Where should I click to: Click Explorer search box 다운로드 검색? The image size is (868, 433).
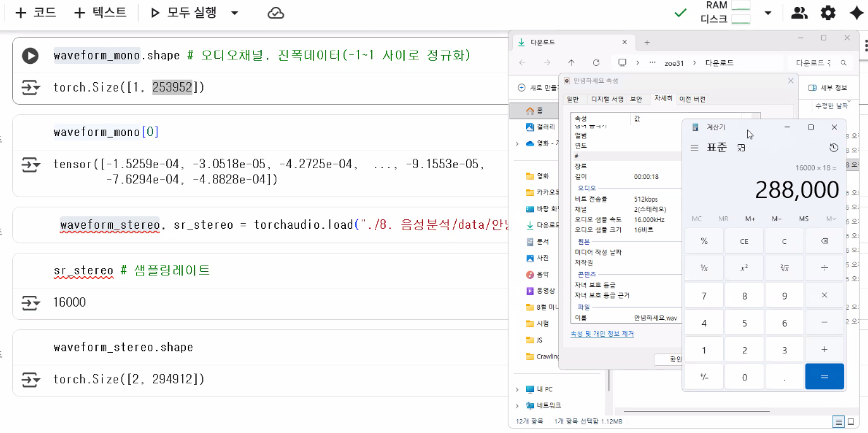point(820,63)
